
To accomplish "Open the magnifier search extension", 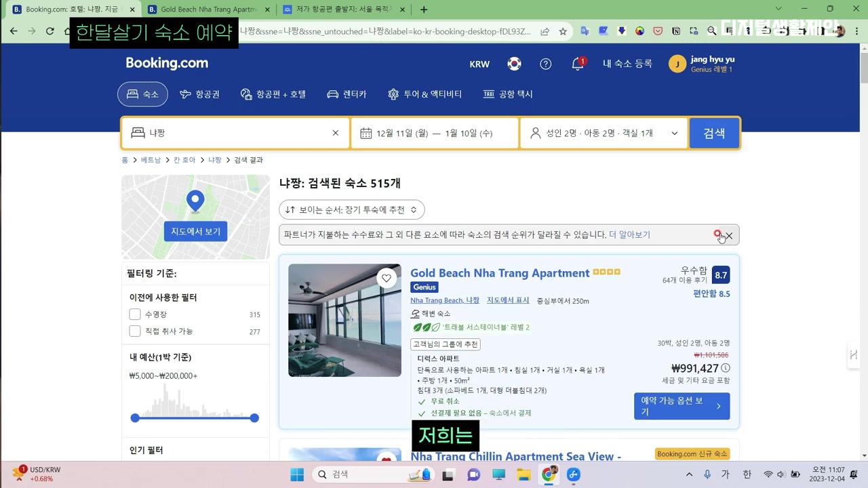I will click(x=712, y=31).
